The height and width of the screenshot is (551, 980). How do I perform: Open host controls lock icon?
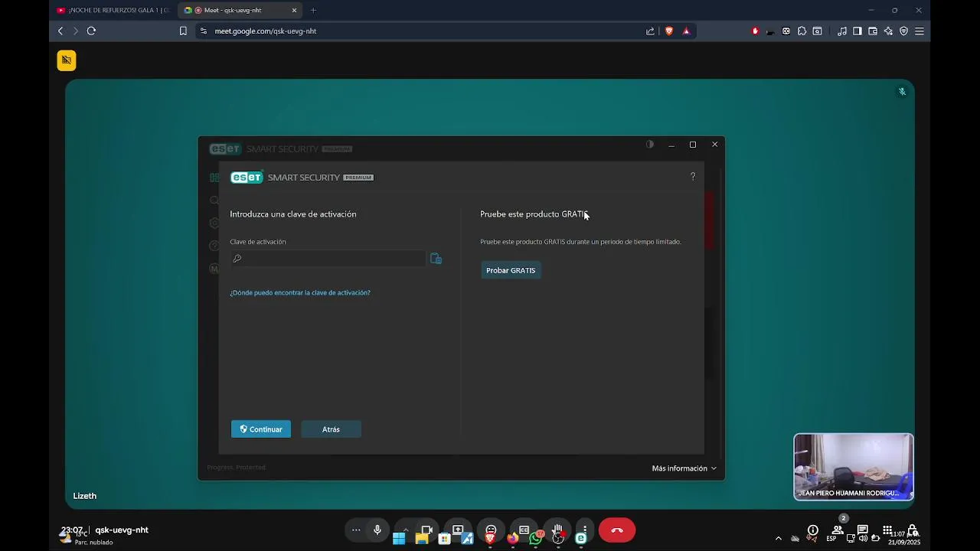(x=913, y=530)
